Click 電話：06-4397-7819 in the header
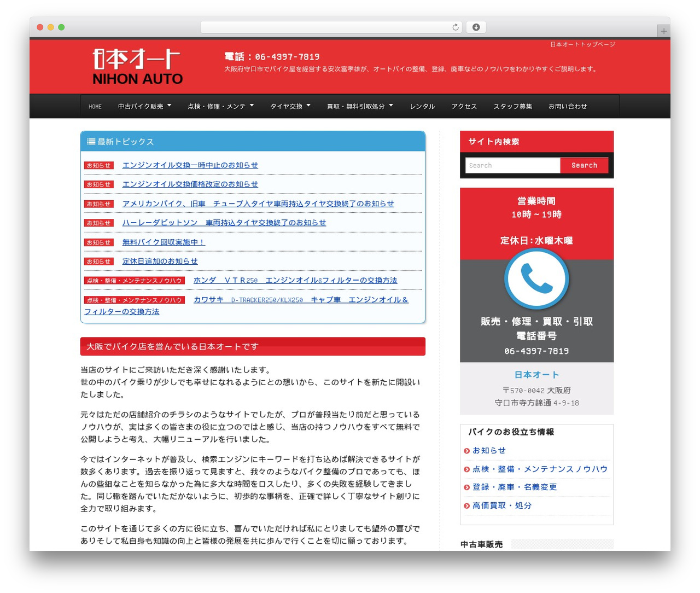 point(272,56)
